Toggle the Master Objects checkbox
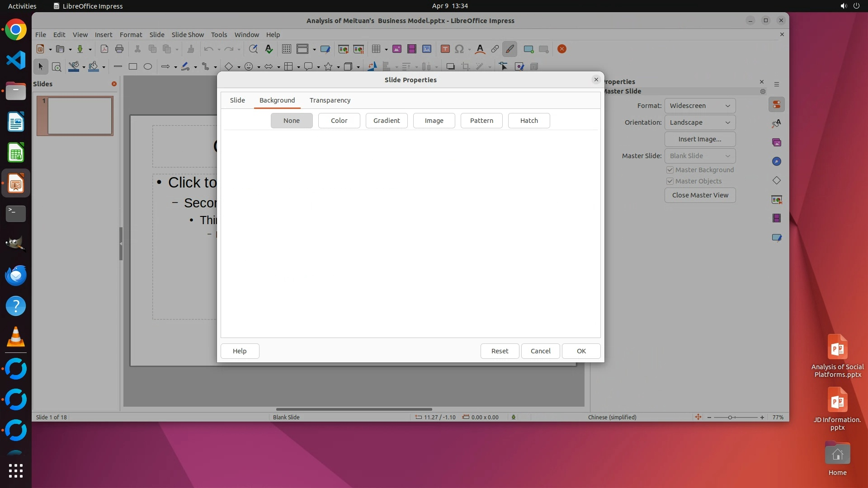 670,181
